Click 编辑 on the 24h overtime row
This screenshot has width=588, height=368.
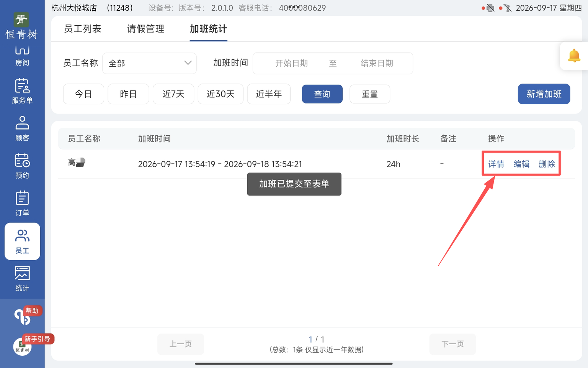[521, 164]
